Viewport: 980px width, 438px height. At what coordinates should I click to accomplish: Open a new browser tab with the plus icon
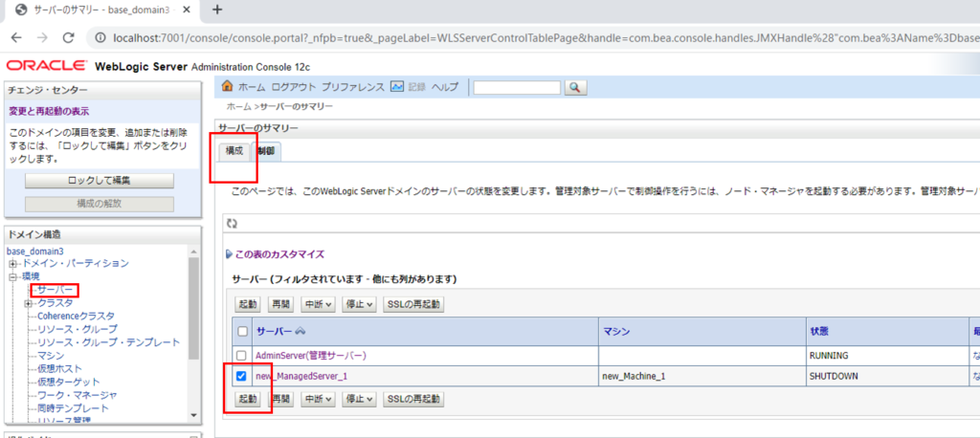pyautogui.click(x=217, y=10)
